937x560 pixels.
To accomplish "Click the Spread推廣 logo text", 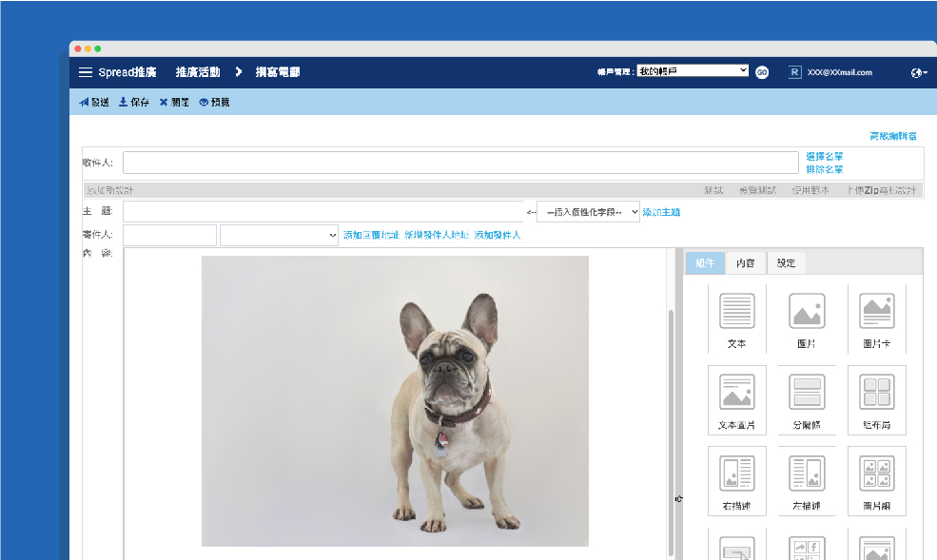I will click(x=127, y=72).
